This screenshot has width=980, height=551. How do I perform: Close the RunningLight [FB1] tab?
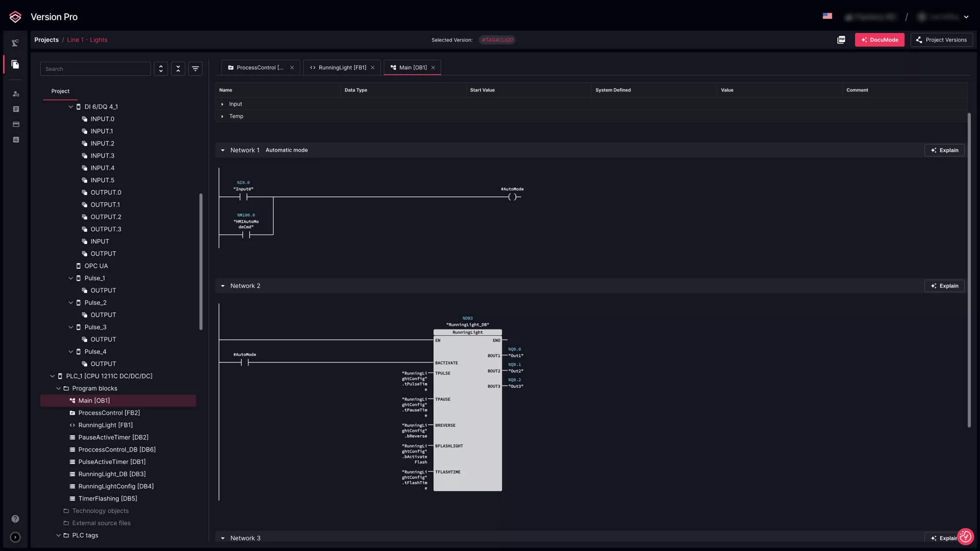(x=373, y=68)
